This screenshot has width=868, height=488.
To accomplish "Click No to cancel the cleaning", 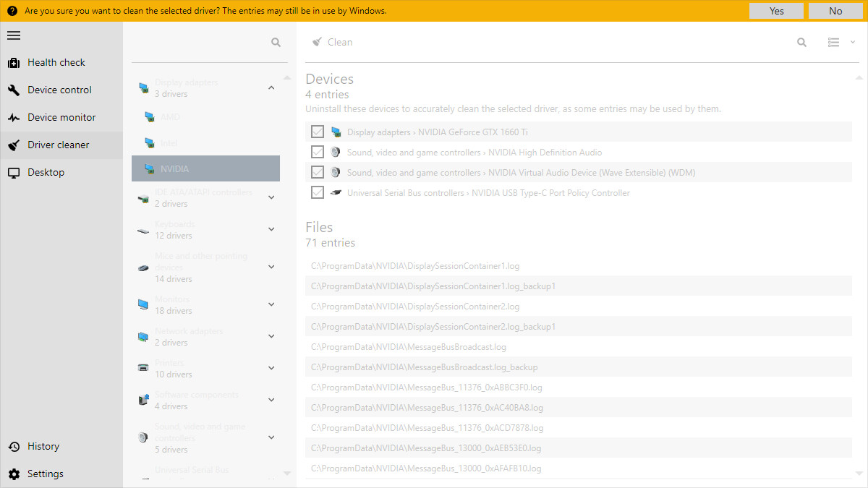I will (835, 11).
